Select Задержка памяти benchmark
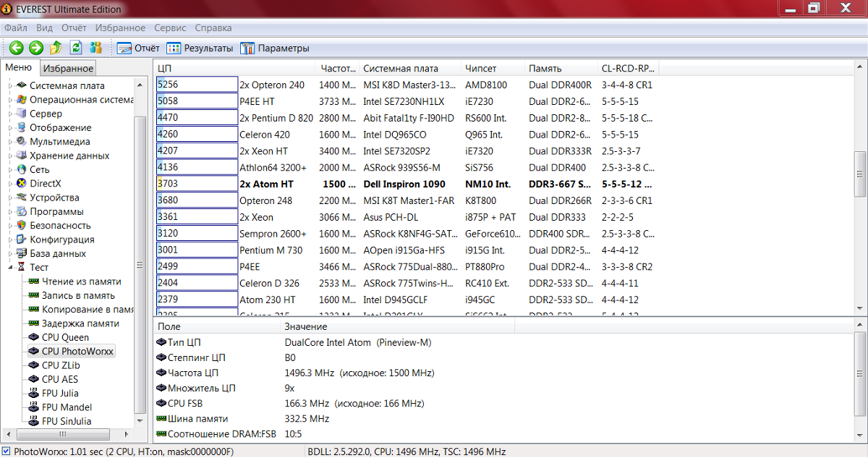This screenshot has height=458, width=868. pyautogui.click(x=81, y=323)
